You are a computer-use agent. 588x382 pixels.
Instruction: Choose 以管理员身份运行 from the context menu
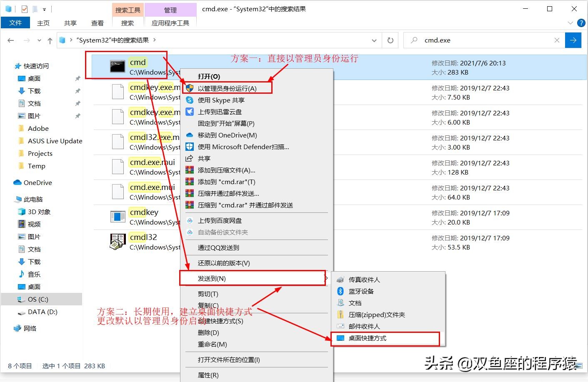[227, 88]
